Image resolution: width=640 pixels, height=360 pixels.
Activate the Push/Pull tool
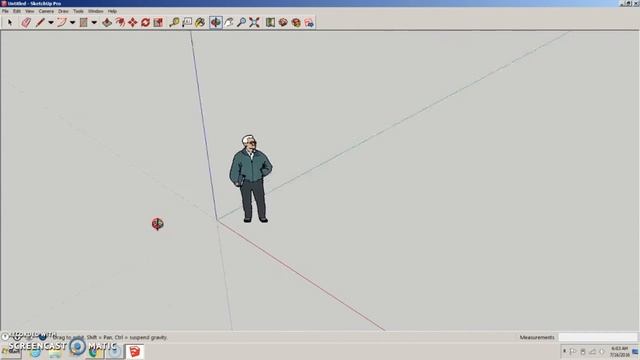107,22
